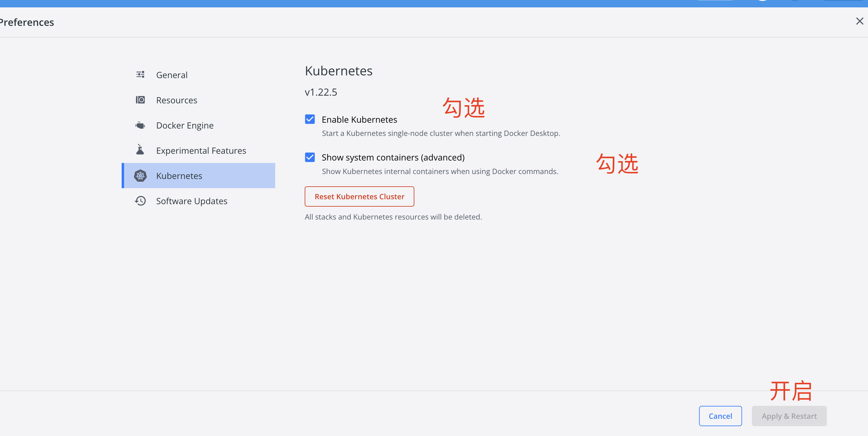Click the 'Start a Kubernetes single-node cluster' description
868x436 pixels.
pyautogui.click(x=441, y=133)
